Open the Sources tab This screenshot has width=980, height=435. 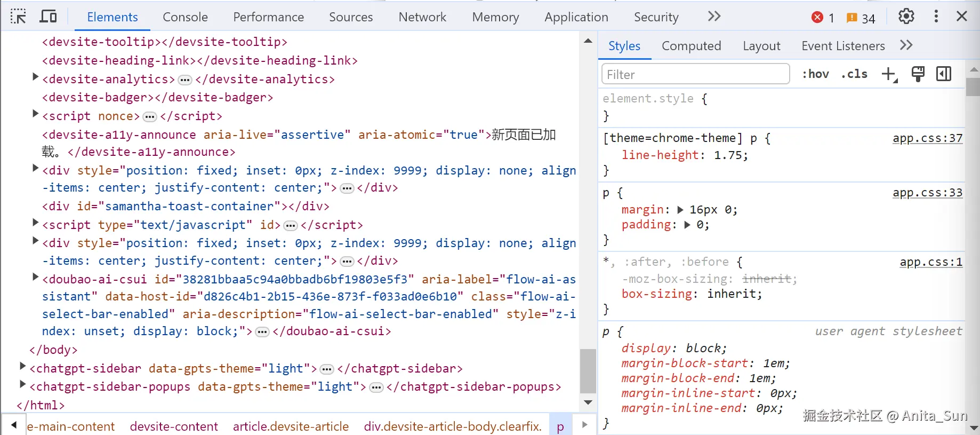click(351, 17)
